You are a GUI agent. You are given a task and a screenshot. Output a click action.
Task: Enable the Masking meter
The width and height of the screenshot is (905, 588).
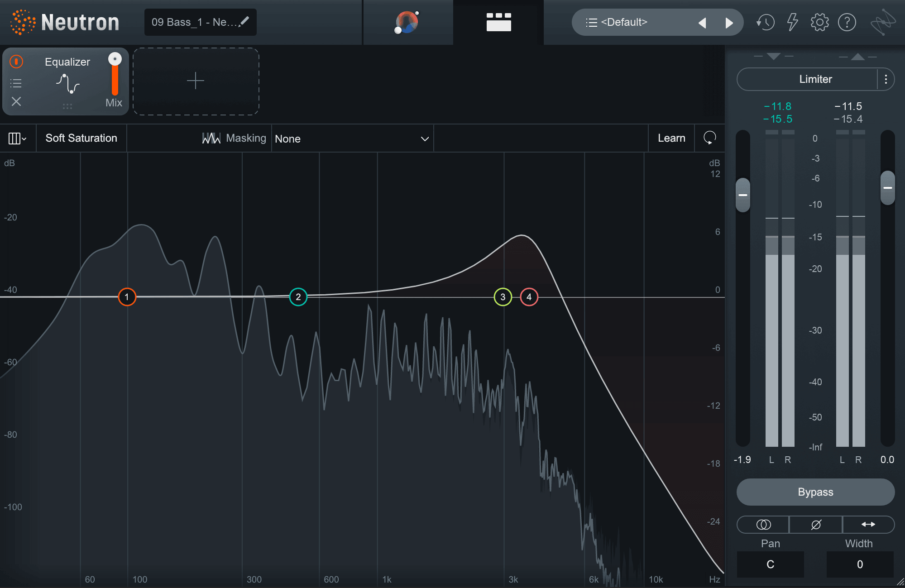pyautogui.click(x=234, y=138)
